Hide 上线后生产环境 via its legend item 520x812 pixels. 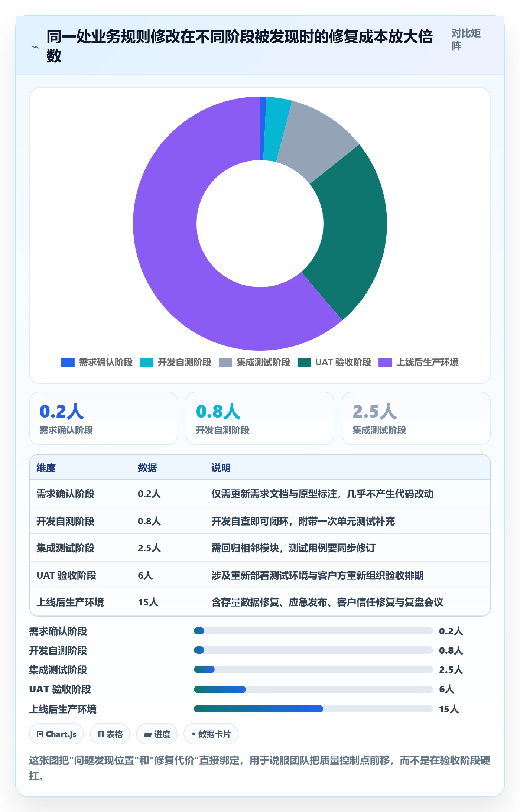point(419,363)
